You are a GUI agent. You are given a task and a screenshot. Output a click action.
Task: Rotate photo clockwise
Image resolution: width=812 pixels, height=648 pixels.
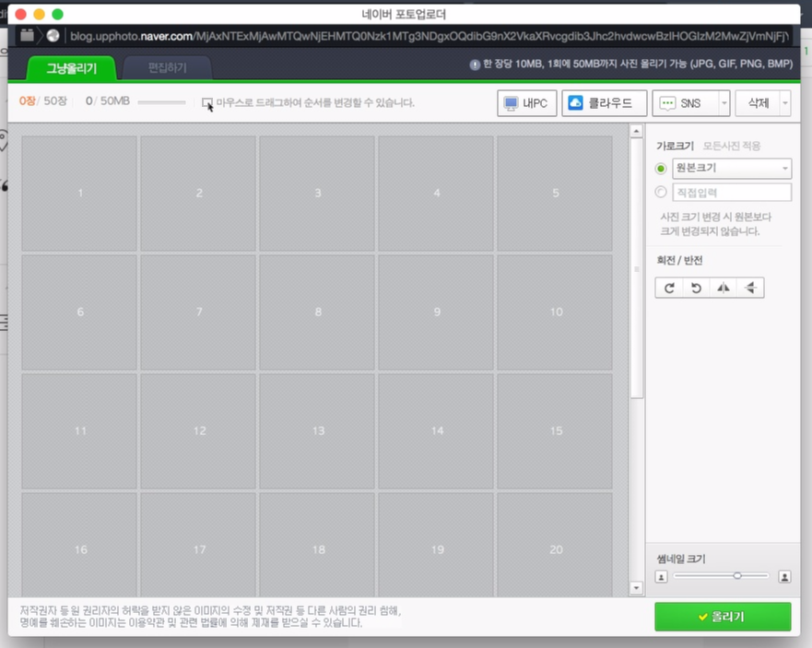click(x=668, y=288)
